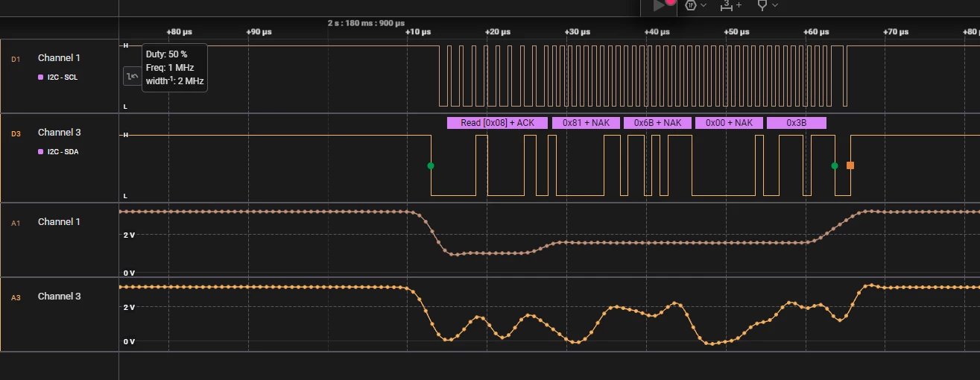Click the edge-jump icon on D1 Channel 1
The width and height of the screenshot is (980, 380).
[x=132, y=75]
